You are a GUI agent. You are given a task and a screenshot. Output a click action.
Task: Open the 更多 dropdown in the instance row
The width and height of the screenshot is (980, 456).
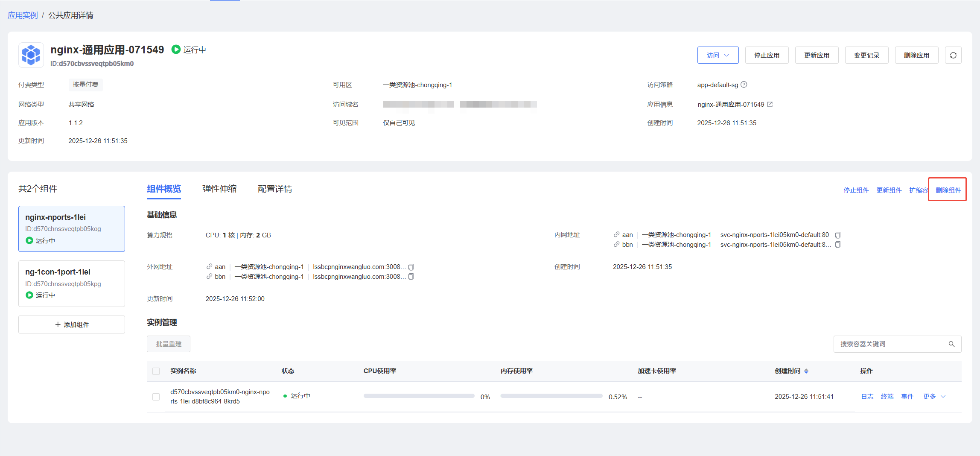tap(934, 397)
